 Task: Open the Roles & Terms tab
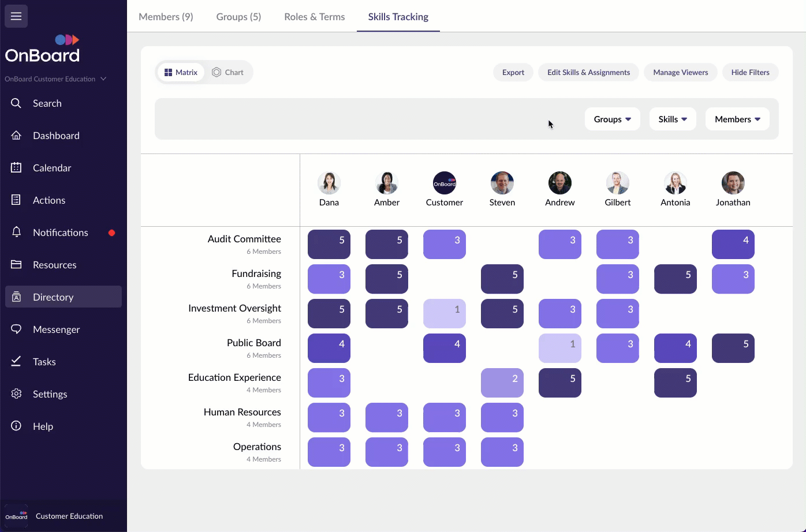point(314,17)
